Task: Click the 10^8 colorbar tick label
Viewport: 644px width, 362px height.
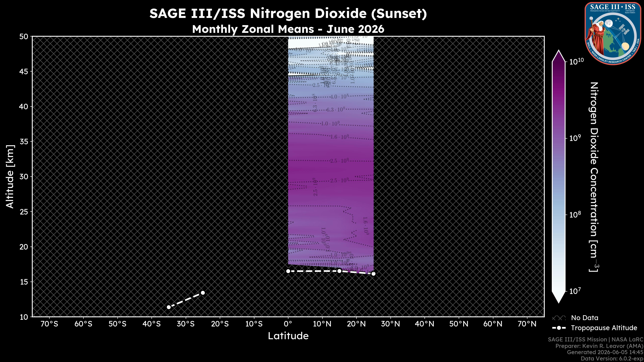Action: [575, 214]
